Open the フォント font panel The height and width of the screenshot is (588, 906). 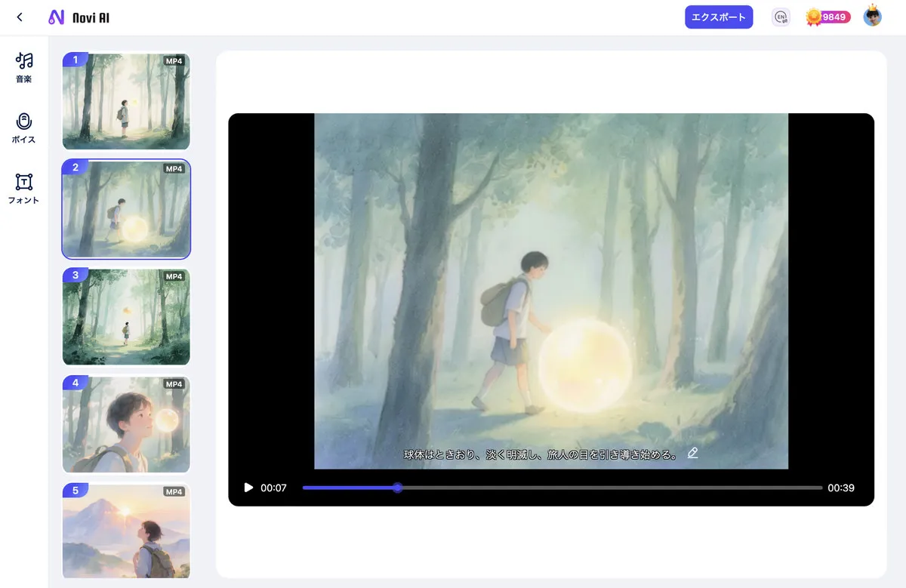point(24,189)
